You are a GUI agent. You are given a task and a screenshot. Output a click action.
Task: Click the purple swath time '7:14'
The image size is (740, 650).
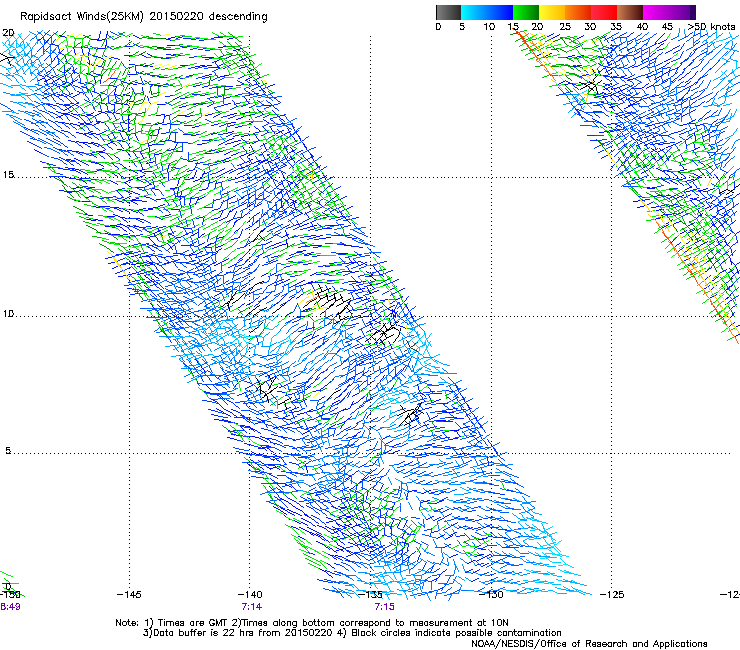point(252,607)
